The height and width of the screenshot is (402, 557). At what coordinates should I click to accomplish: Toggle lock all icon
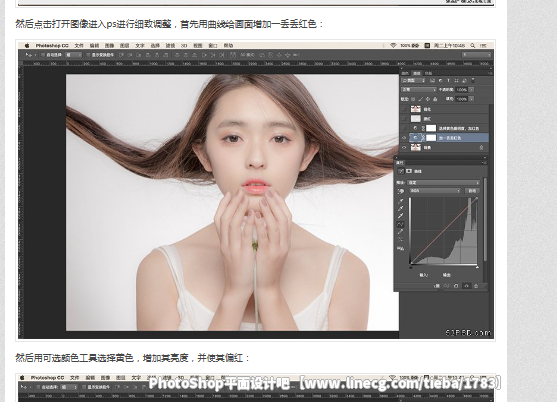(435, 99)
